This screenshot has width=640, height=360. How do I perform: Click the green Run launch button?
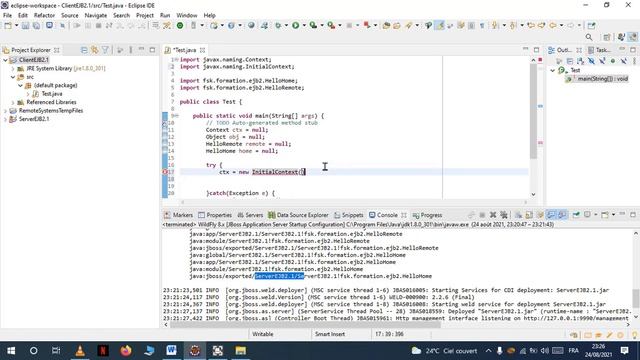pyautogui.click(x=296, y=25)
